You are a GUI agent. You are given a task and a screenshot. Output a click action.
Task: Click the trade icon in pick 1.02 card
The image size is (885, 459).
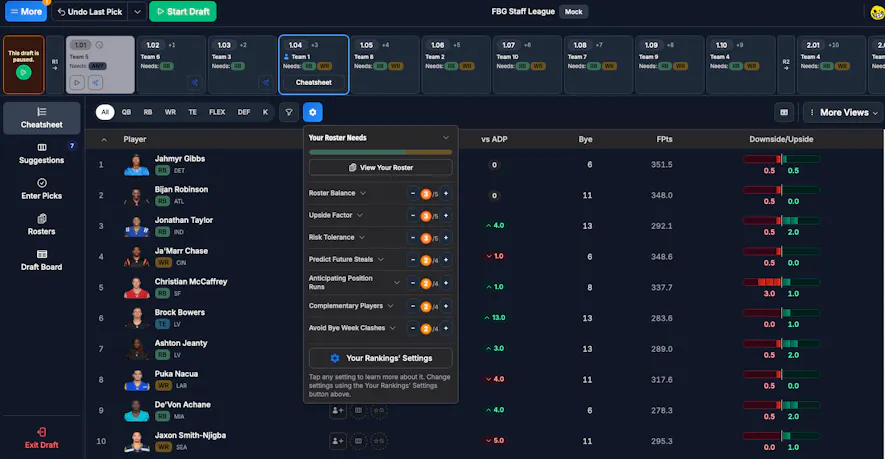click(195, 83)
